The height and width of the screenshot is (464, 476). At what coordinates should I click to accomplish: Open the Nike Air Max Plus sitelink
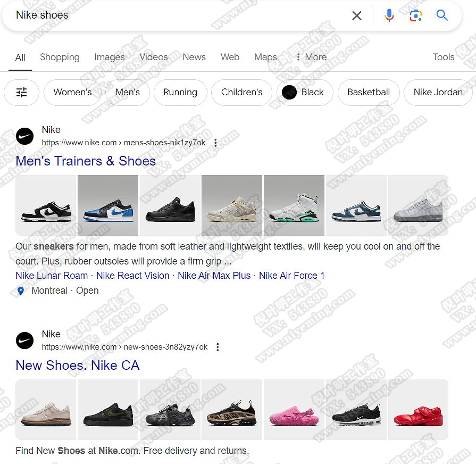tap(214, 276)
